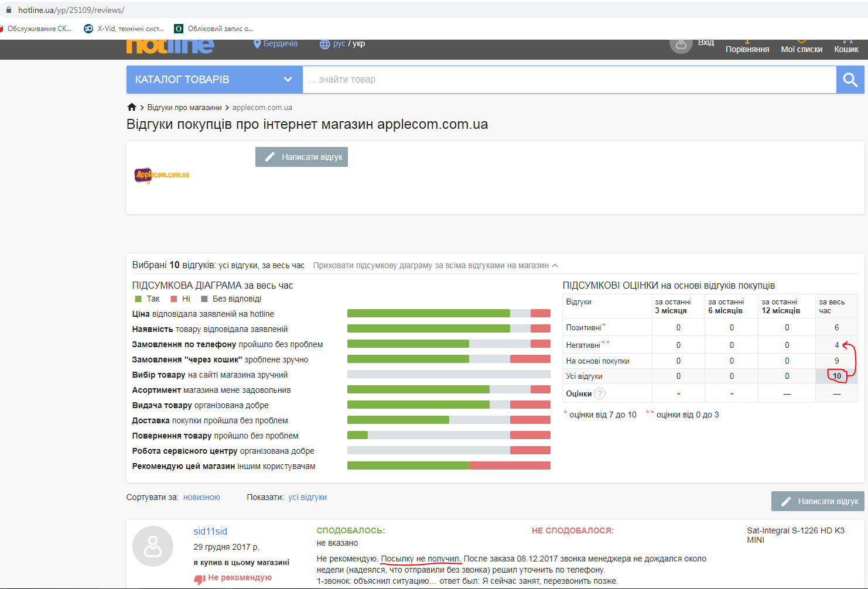The height and width of the screenshot is (589, 868).
Task: Click the applecom.com.ua breadcrumb
Action: (x=262, y=108)
